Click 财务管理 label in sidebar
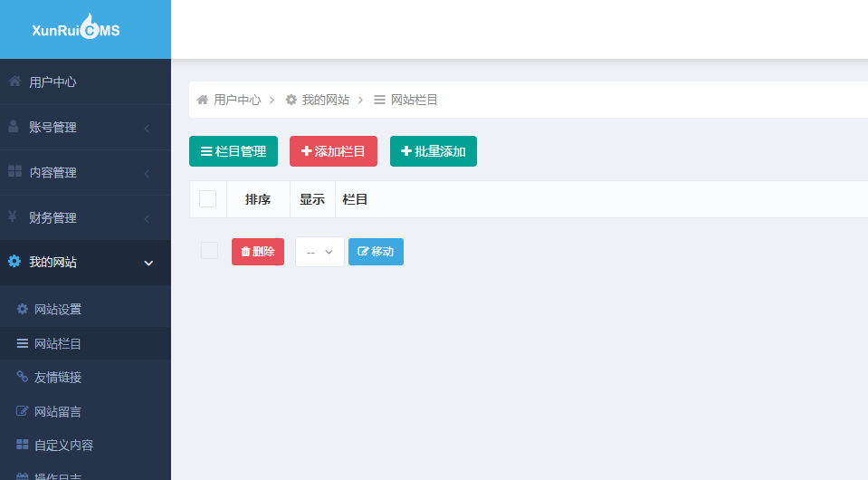 (x=52, y=217)
